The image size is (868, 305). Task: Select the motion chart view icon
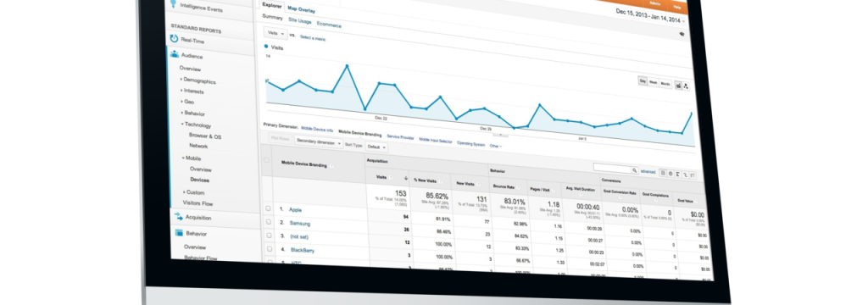(x=686, y=86)
